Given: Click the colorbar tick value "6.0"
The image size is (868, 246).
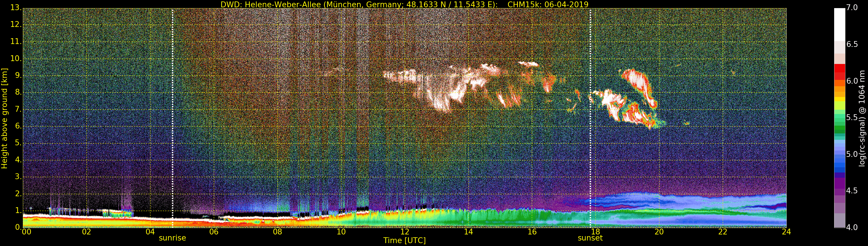Looking at the screenshot, I should point(852,81).
